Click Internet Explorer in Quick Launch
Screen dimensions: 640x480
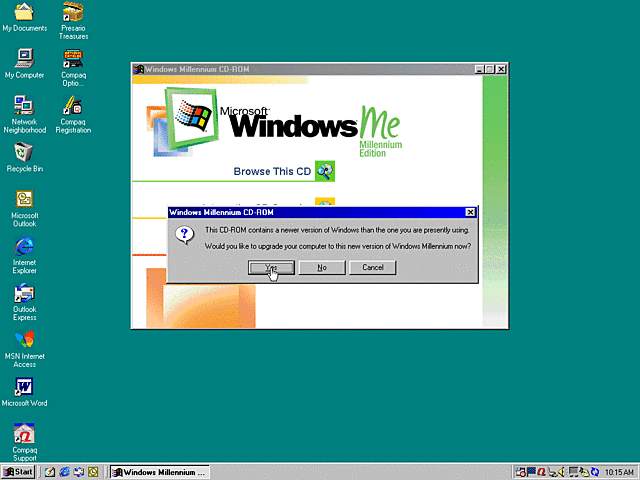pyautogui.click(x=64, y=472)
